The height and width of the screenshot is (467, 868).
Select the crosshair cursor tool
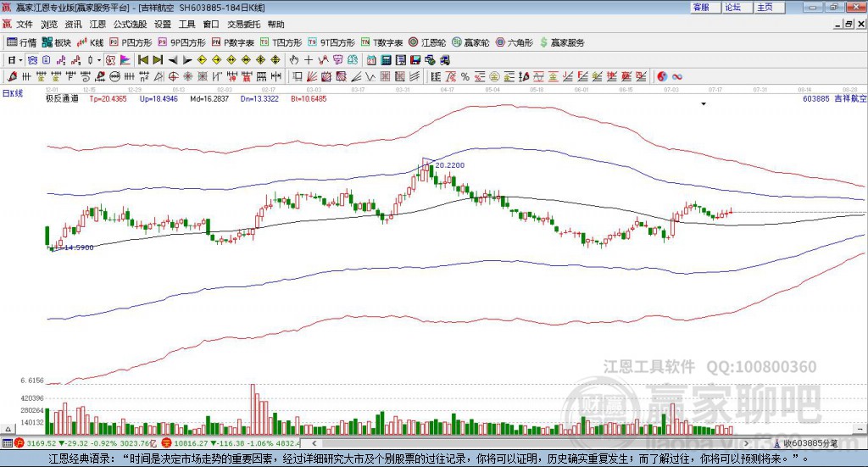(x=309, y=60)
